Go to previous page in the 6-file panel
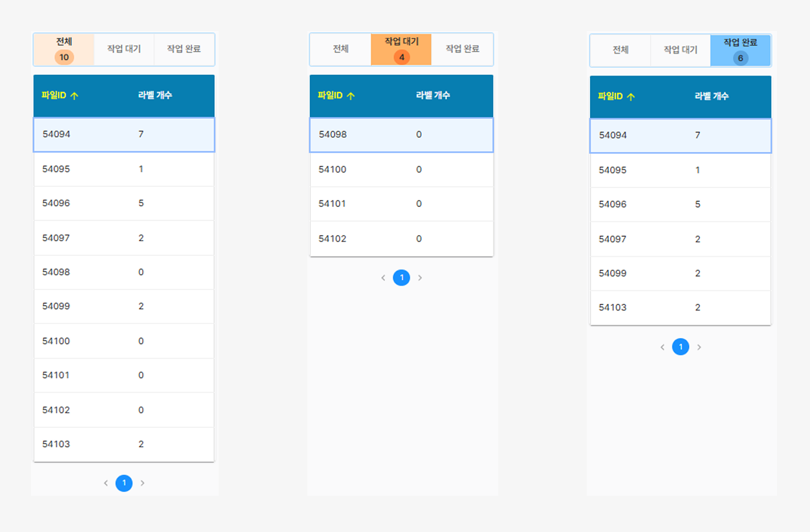Screen dimensions: 810x532 pyautogui.click(x=662, y=347)
